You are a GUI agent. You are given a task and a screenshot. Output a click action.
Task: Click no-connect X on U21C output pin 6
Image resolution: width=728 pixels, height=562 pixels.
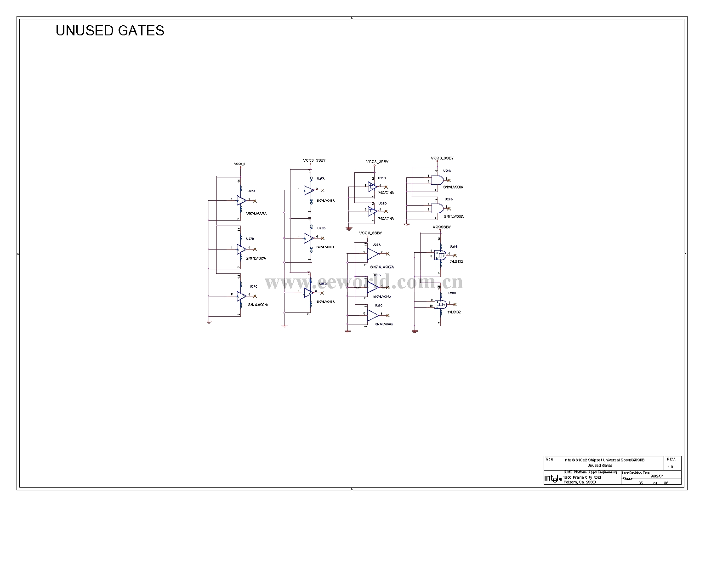pos(386,187)
